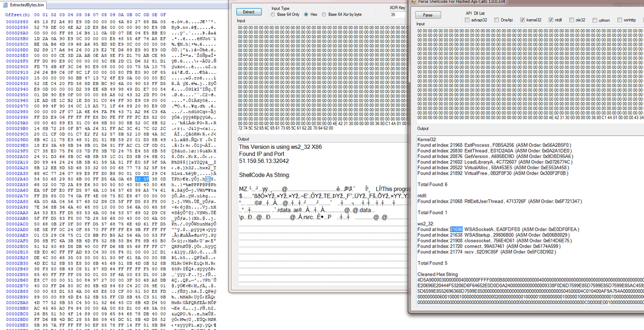Click inside Parse Shellcode Input hex box
Screen dimensions: 644x330
click(x=530, y=75)
